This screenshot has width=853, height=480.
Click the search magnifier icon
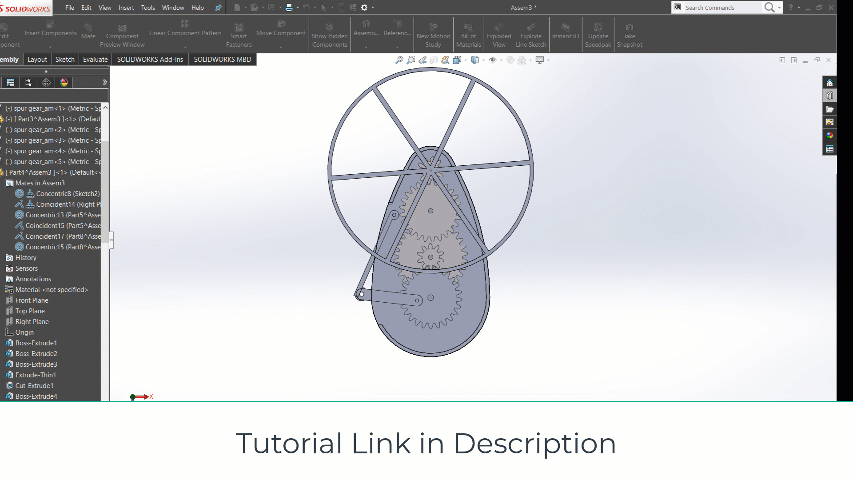click(x=769, y=8)
